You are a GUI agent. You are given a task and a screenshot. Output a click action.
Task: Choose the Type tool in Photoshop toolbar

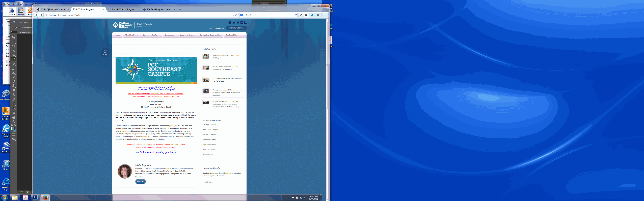pos(14,104)
